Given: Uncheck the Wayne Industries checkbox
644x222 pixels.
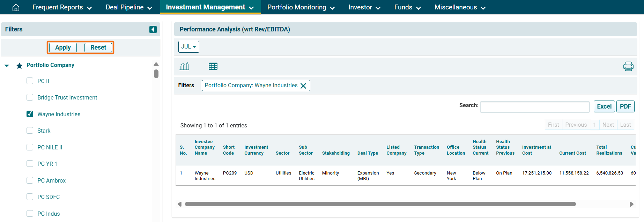Looking at the screenshot, I should coord(30,114).
